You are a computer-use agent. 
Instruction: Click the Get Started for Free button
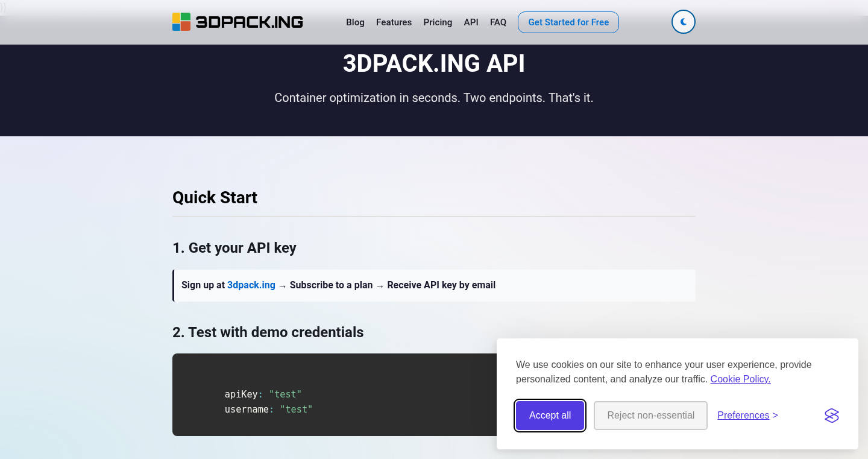[568, 22]
